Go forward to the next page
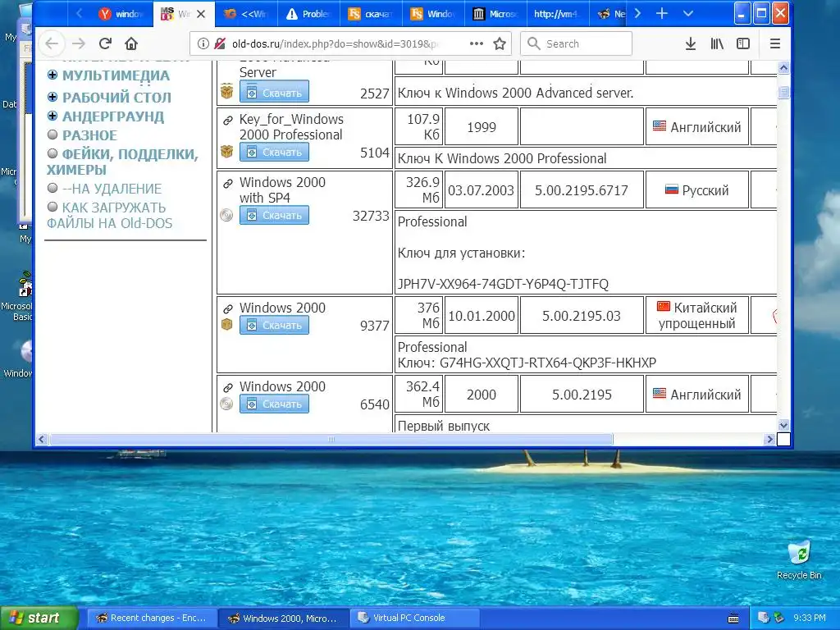The image size is (840, 630). 79,43
